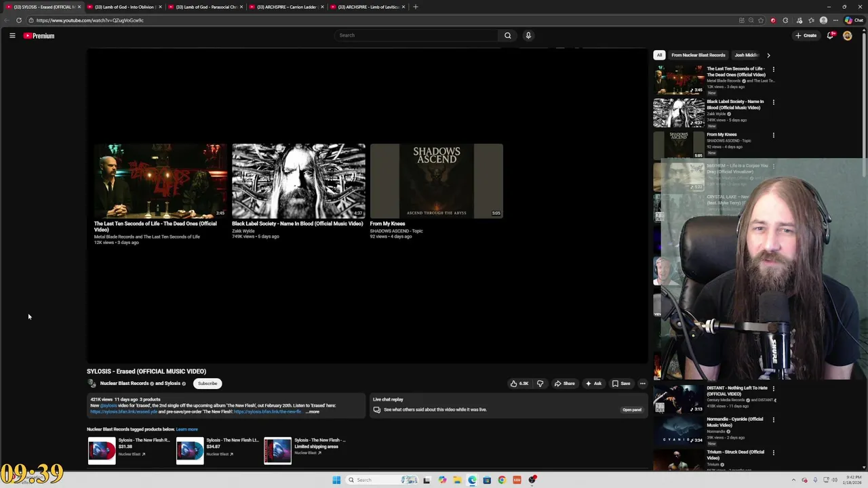Click the taskbar Search box
Screen dimensions: 868x488
point(382,480)
